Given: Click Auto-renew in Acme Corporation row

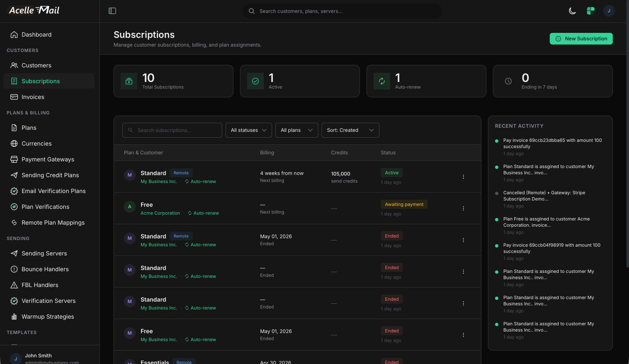Looking at the screenshot, I should (203, 213).
